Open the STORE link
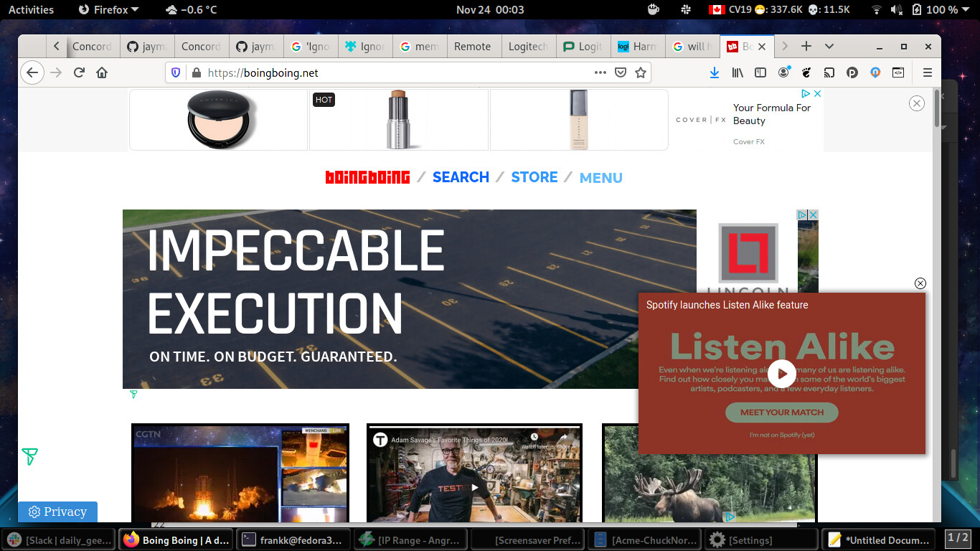 [534, 177]
